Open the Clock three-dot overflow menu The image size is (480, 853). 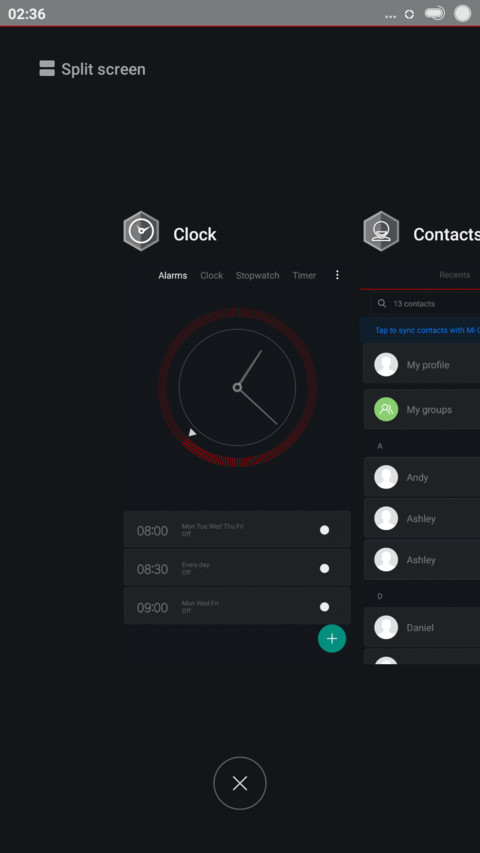tap(337, 275)
